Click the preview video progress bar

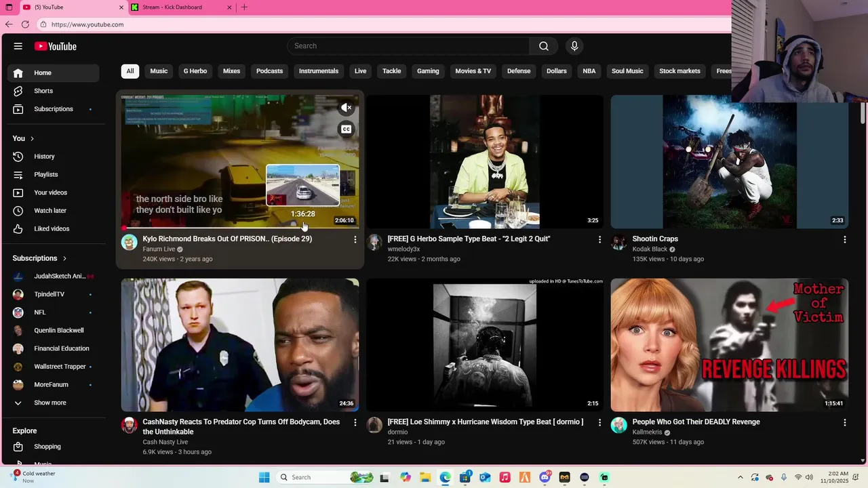point(240,228)
